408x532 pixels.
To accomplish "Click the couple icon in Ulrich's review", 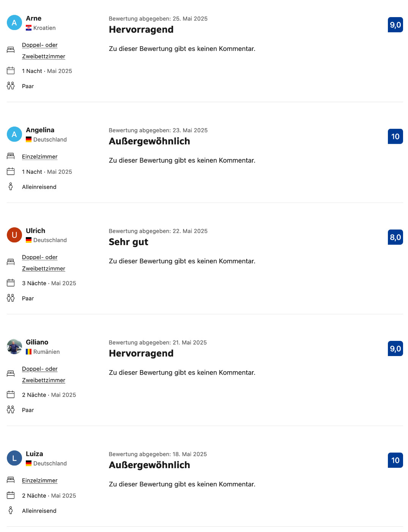I will pos(11,298).
